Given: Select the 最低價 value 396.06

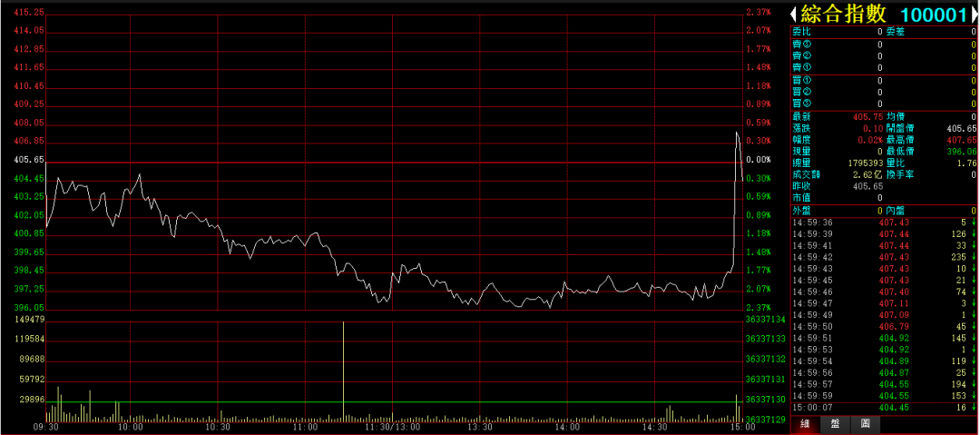Looking at the screenshot, I should tap(961, 151).
